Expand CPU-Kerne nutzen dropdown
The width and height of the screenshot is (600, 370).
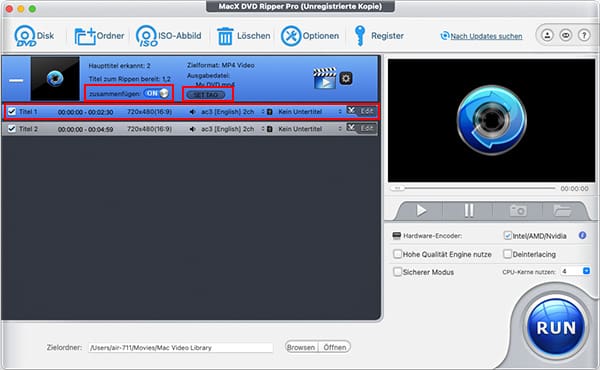(586, 271)
